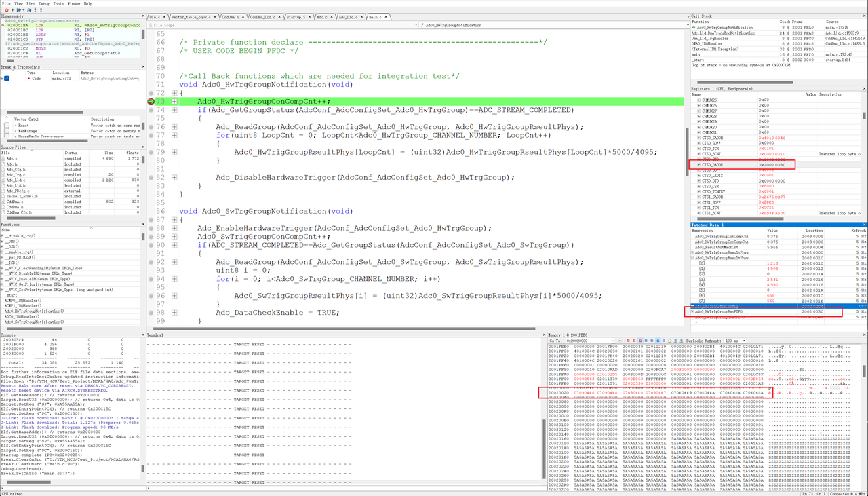Close the vector_table_copy.c tab
Image resolution: width=868 pixels, height=496 pixels.
(x=215, y=17)
